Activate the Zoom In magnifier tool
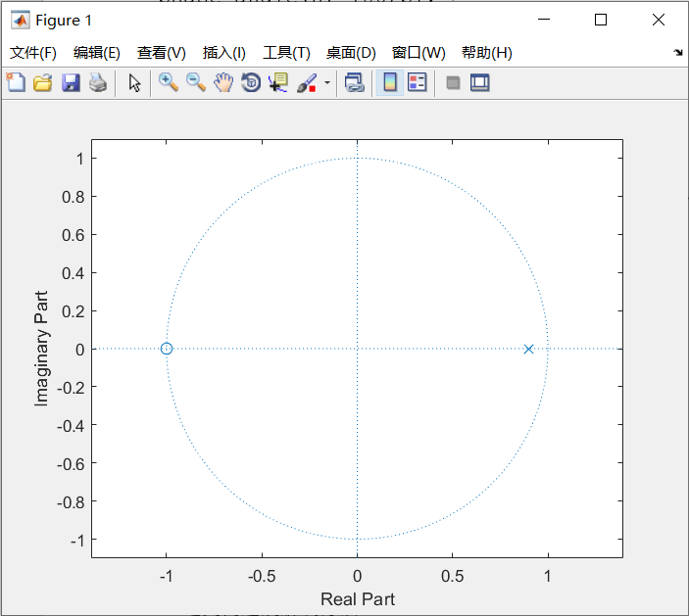Viewport: 689px width, 616px height. point(168,82)
